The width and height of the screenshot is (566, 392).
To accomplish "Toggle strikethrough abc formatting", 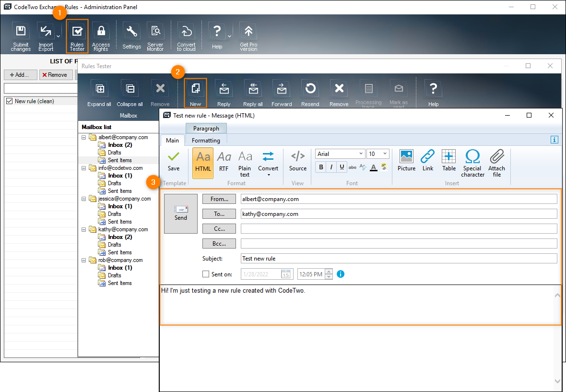I will tap(353, 167).
